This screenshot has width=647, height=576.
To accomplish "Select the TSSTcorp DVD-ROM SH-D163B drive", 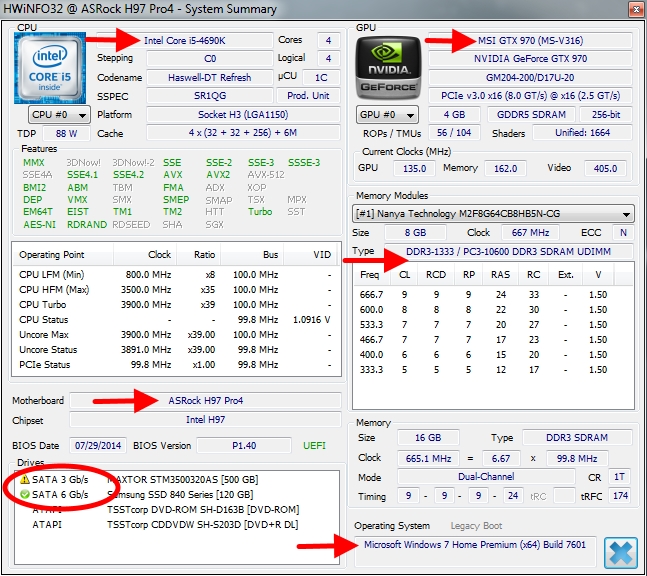I will pyautogui.click(x=177, y=510).
